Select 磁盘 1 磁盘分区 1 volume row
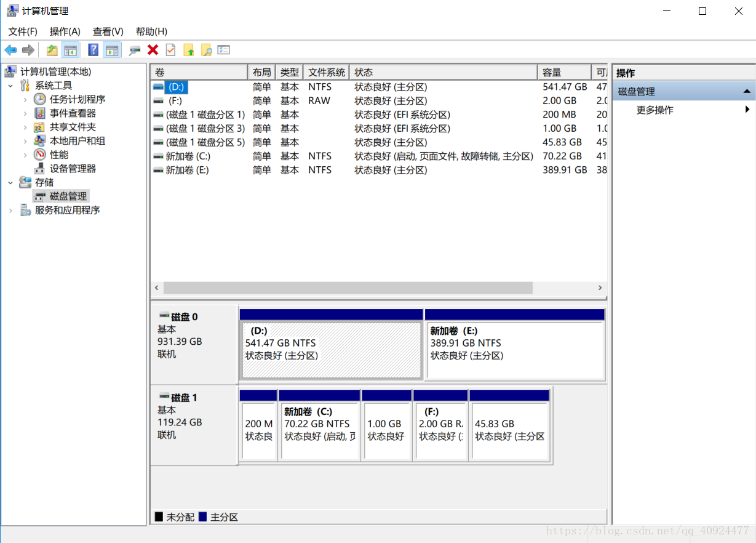The height and width of the screenshot is (543, 756). point(379,115)
